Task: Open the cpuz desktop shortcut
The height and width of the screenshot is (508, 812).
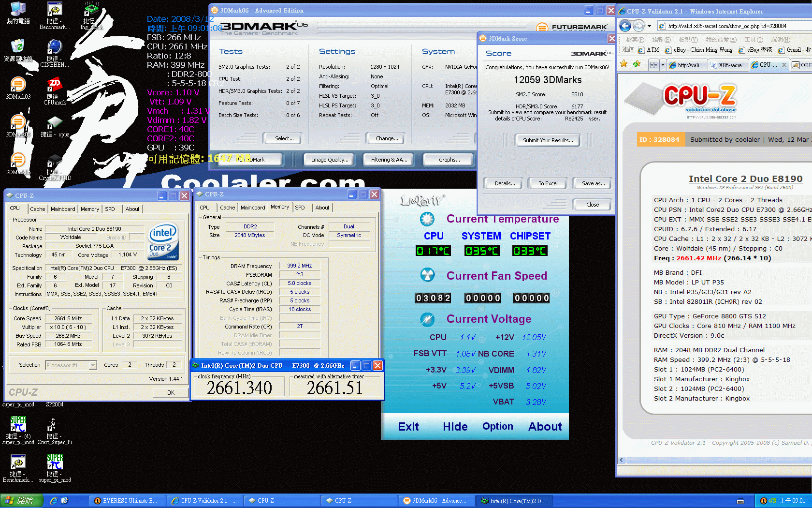Action: (x=55, y=126)
